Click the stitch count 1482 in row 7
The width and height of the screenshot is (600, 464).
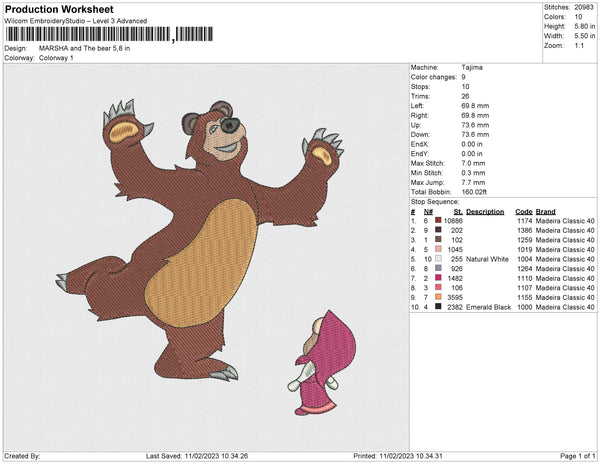pos(455,278)
